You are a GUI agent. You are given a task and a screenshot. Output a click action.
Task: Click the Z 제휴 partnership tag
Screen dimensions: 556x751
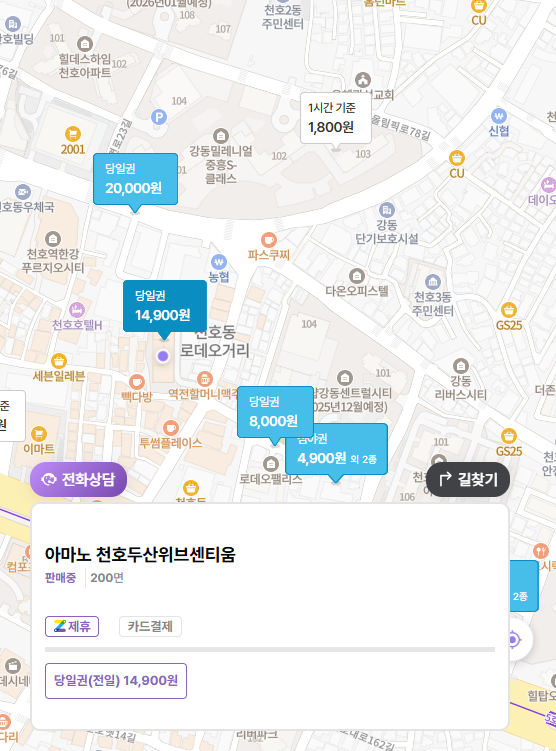point(72,626)
